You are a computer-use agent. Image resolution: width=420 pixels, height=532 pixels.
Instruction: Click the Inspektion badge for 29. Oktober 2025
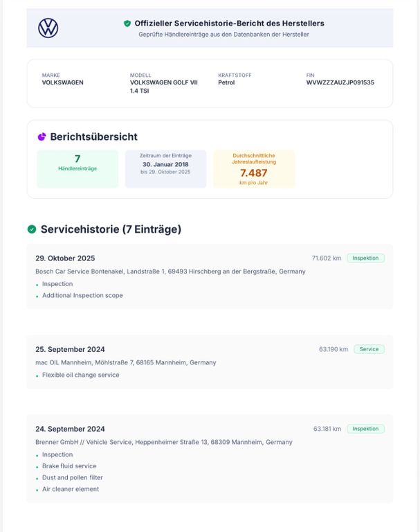click(x=365, y=258)
